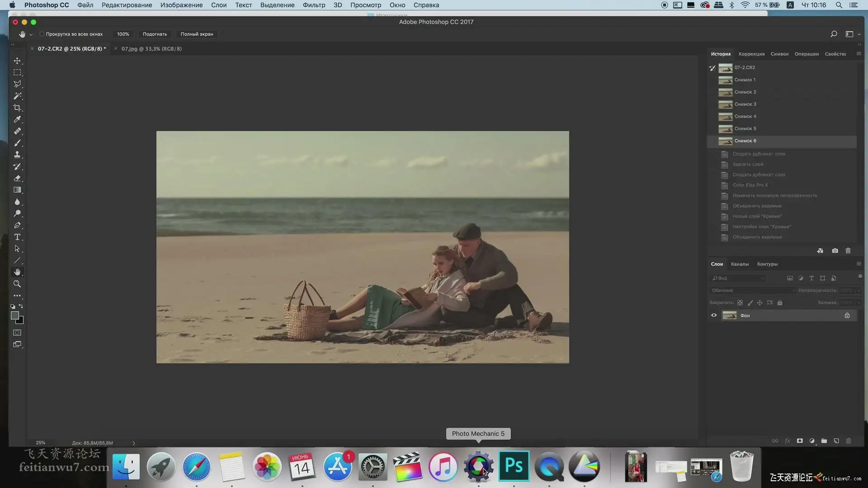The height and width of the screenshot is (488, 868).
Task: Enable scroll all windows checkbox
Action: [x=42, y=34]
